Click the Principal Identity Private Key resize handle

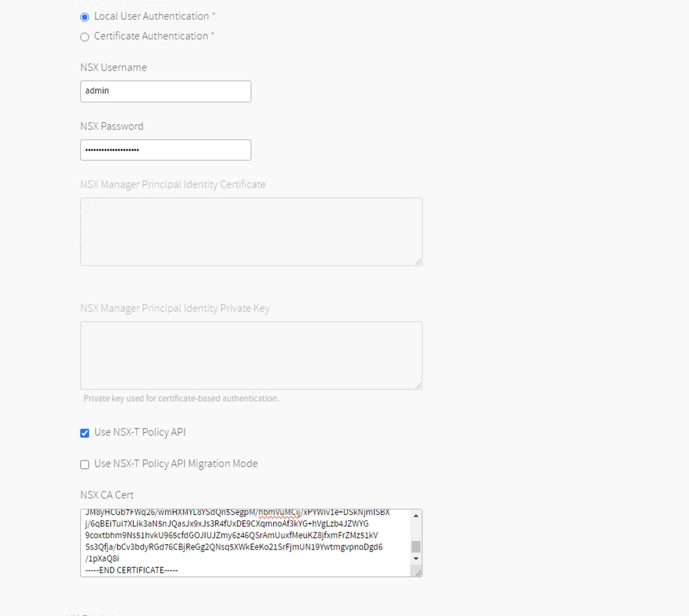coord(419,386)
